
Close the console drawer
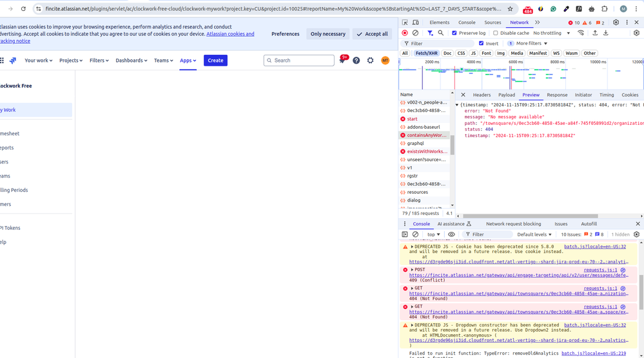638,224
